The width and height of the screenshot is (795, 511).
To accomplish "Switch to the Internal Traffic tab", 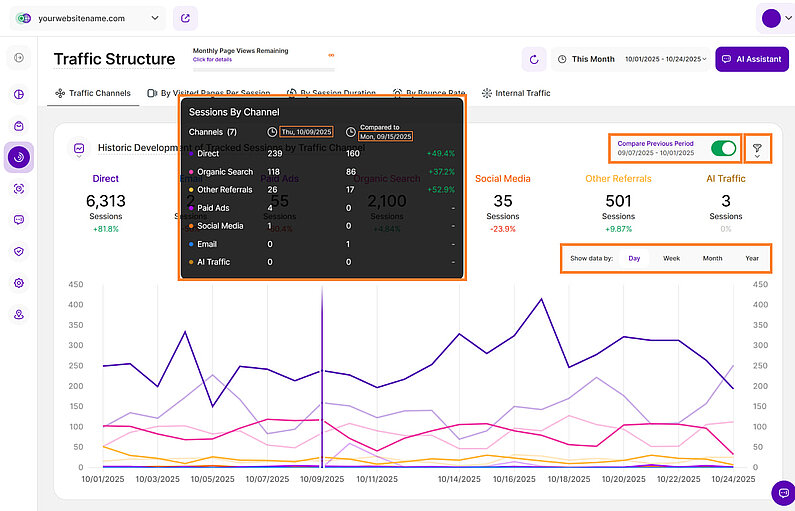I will click(x=516, y=93).
